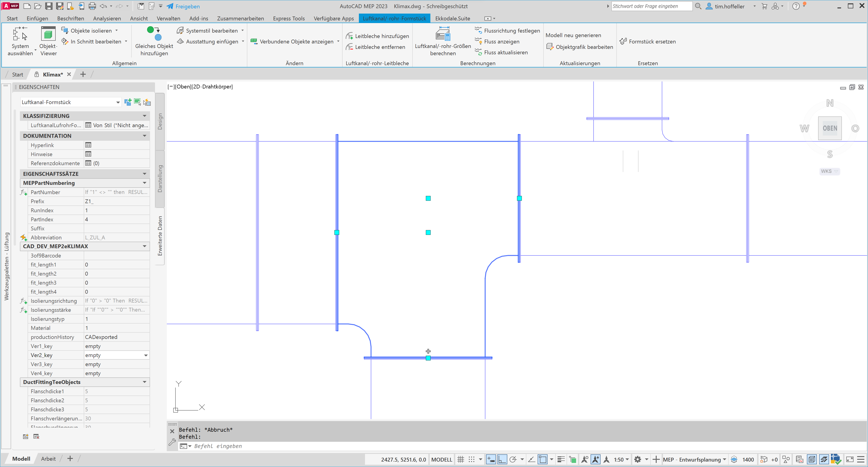Click the Save As floppy-with-pencil icon
This screenshot has height=467, width=868.
point(60,6)
